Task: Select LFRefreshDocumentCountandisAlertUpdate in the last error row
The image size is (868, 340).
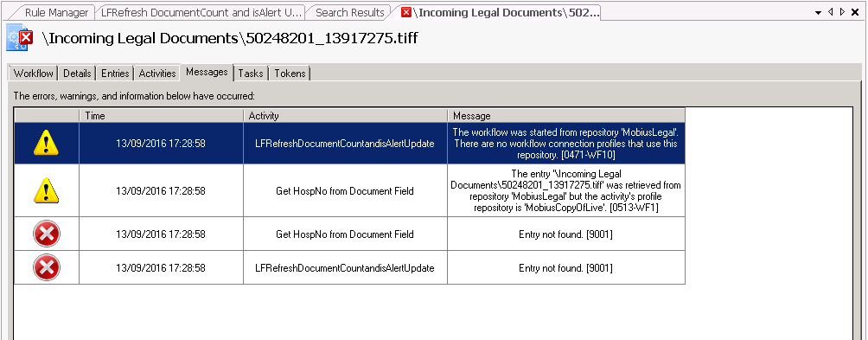Action: [346, 268]
